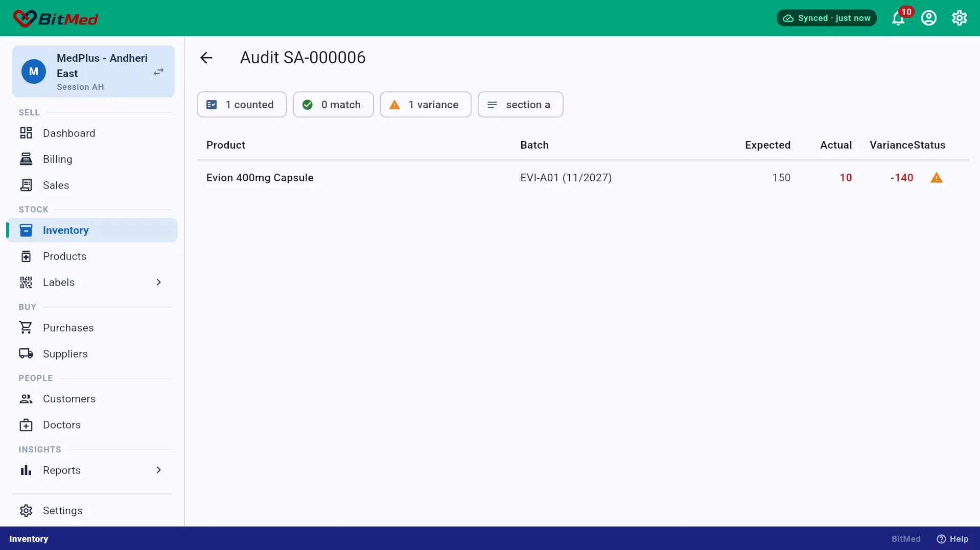The width and height of the screenshot is (980, 550).
Task: Switch store using the swap arrows icon
Action: (159, 72)
